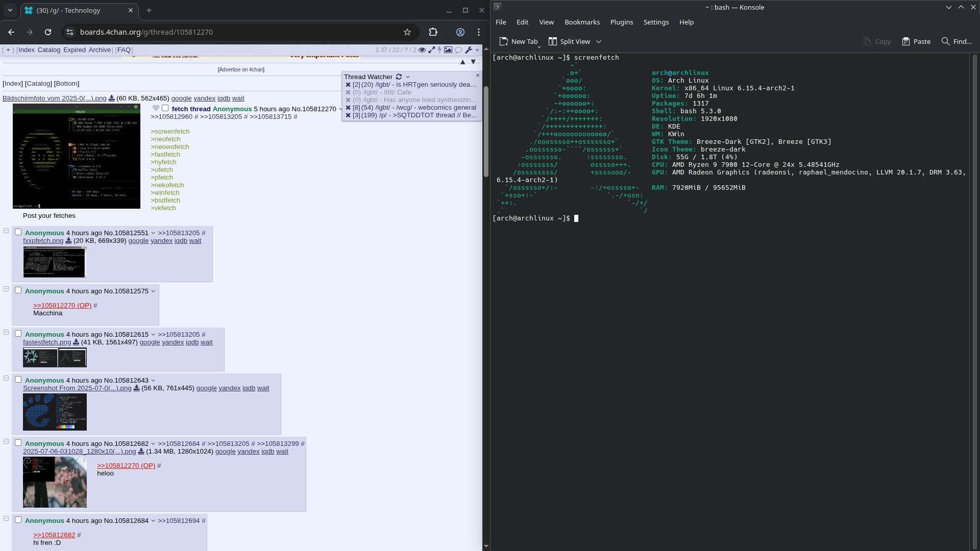The image size is (980, 551).
Task: Unwatch the /wcg/ webcomics general thread
Action: pyautogui.click(x=348, y=108)
